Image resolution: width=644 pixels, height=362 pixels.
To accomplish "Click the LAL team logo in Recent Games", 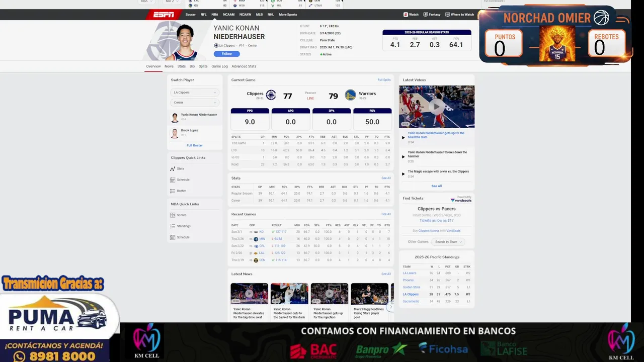I will pos(256,253).
